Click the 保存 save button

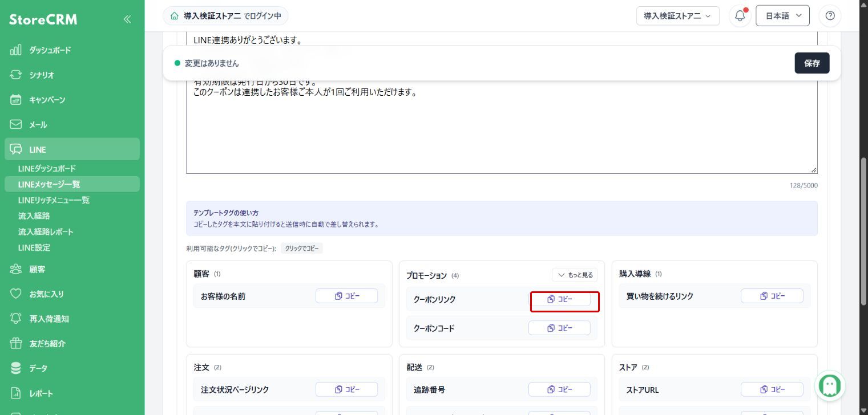click(812, 63)
